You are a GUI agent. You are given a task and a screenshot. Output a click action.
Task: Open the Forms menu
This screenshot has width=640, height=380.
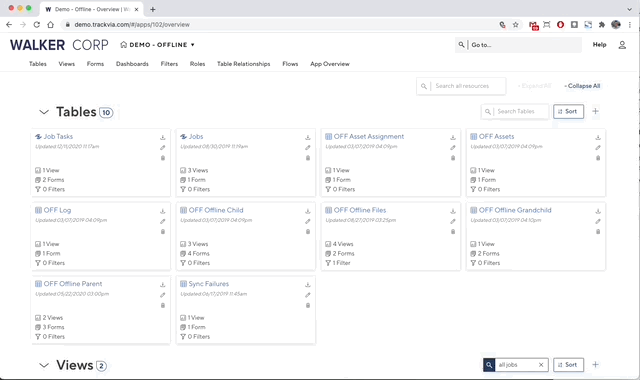pos(95,64)
